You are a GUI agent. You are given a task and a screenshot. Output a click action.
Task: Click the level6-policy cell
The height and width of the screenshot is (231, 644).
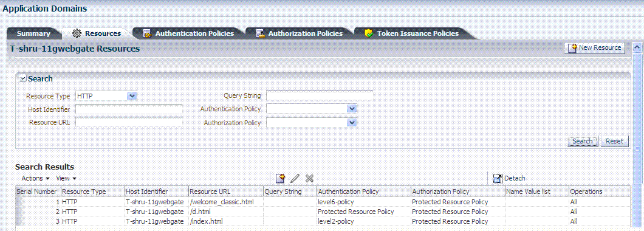click(x=363, y=202)
